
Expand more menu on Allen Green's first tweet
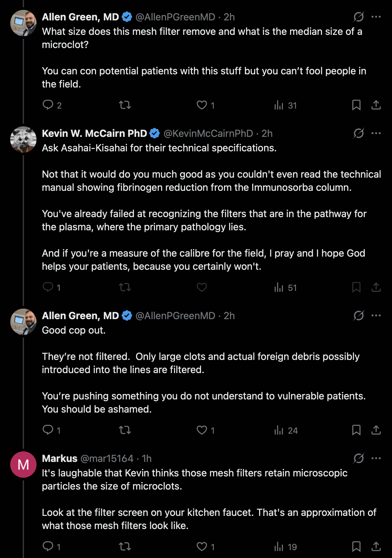[376, 17]
